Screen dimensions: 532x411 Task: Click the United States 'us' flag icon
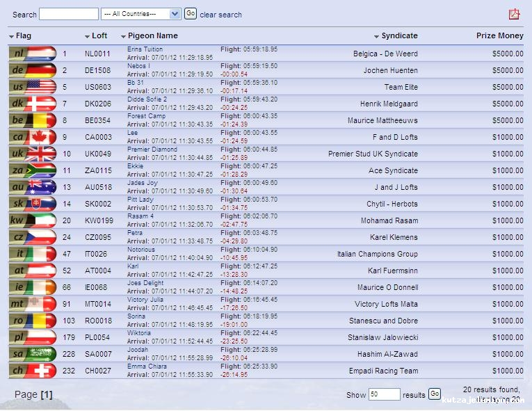(33, 87)
